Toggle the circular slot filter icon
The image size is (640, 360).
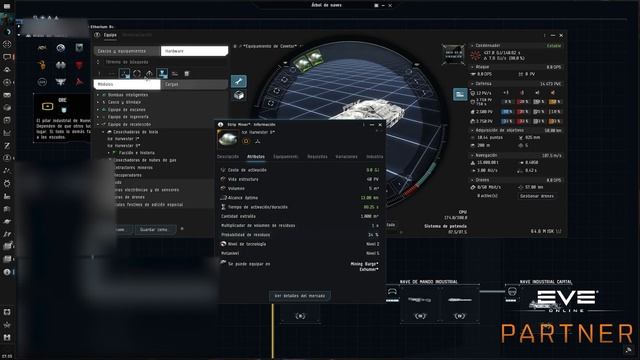pos(137,74)
